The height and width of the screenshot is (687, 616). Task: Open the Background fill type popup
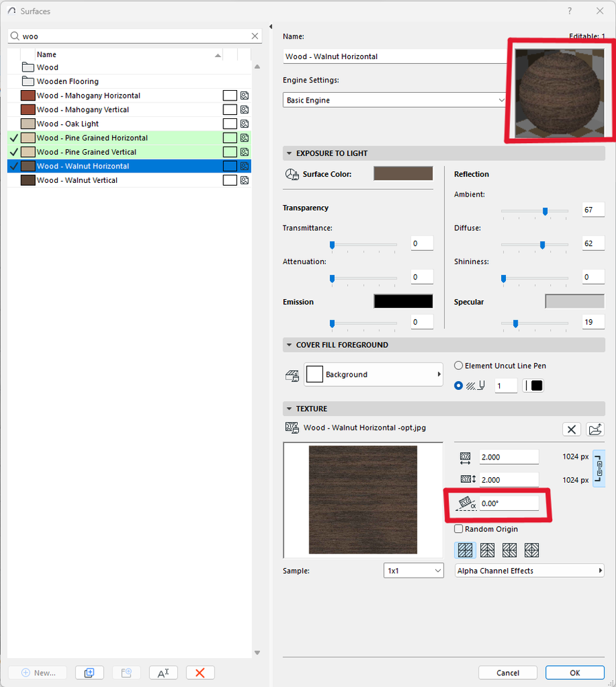[x=374, y=374]
